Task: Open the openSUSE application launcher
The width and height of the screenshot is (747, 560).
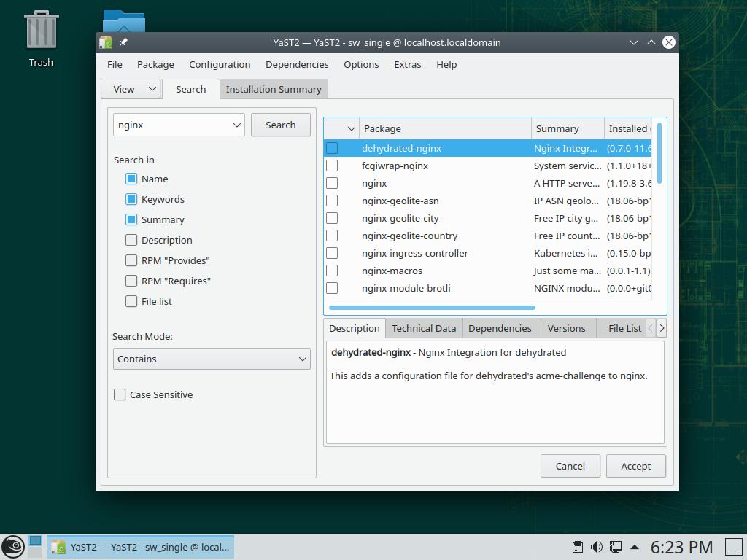Action: click(13, 547)
